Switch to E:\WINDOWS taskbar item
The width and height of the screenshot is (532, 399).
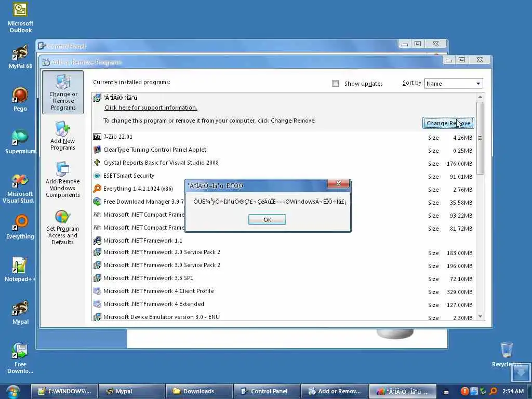64,391
